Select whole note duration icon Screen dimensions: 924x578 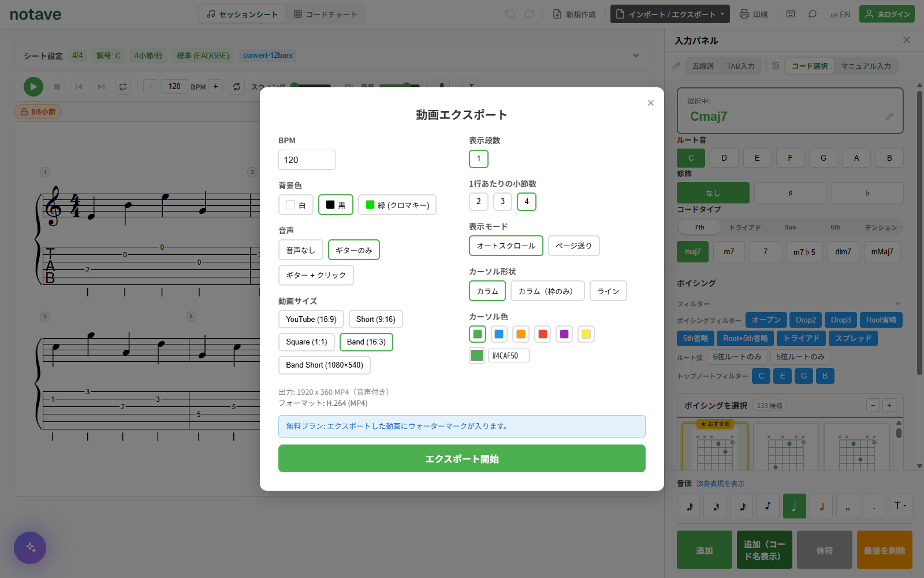click(848, 506)
